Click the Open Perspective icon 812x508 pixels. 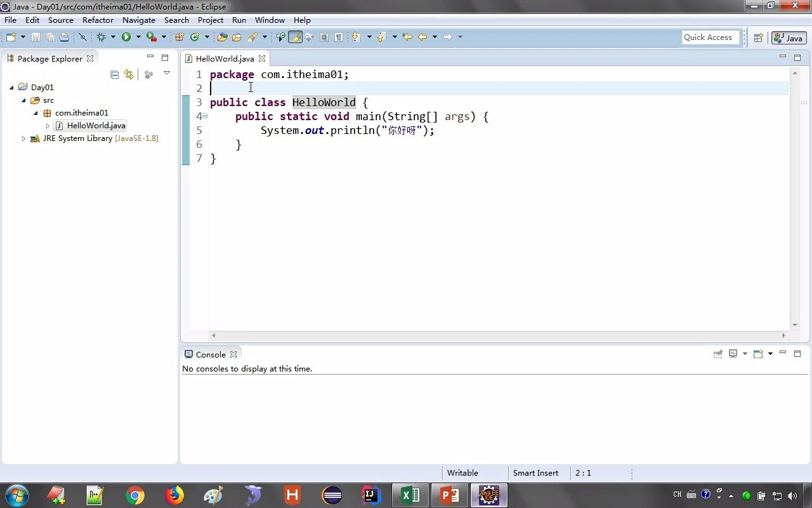(x=758, y=37)
